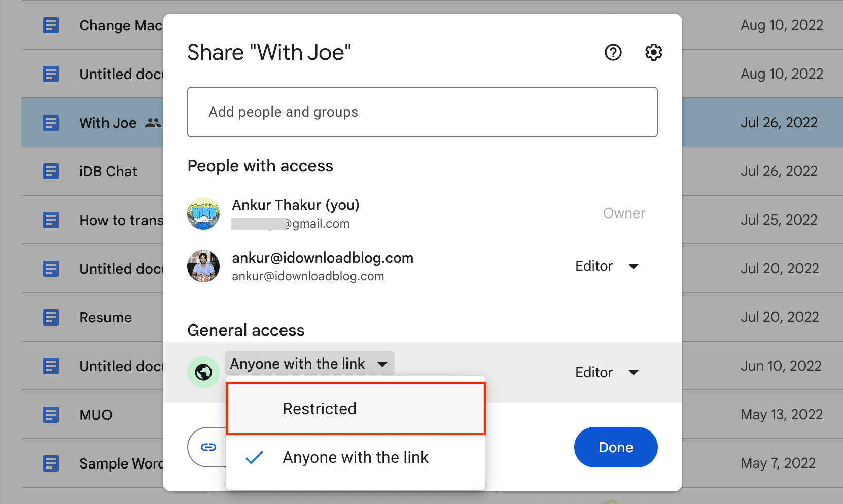The width and height of the screenshot is (843, 504).
Task: Click the doc icon beside MUO
Action: click(50, 415)
